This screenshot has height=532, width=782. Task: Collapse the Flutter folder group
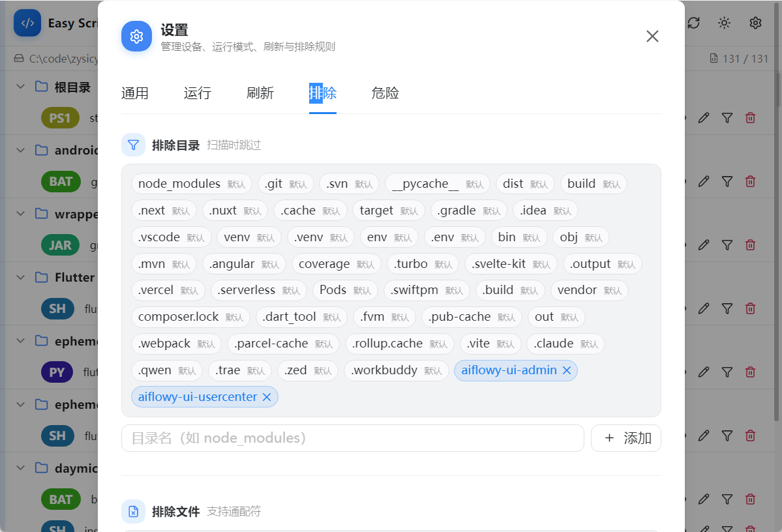pos(20,277)
